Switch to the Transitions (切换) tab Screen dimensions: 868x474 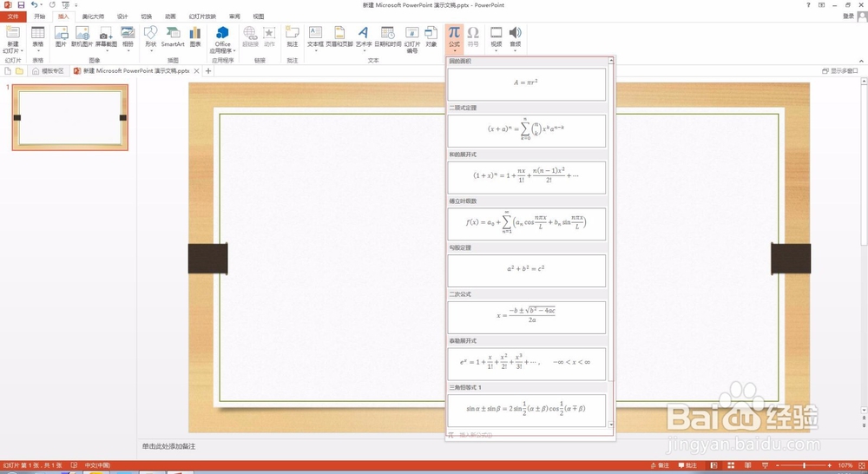click(x=146, y=16)
